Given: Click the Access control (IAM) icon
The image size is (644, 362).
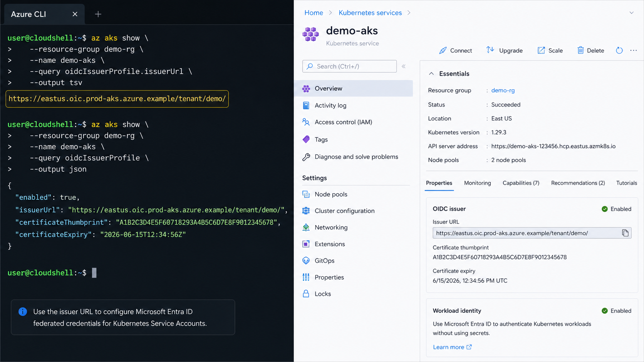Looking at the screenshot, I should [x=306, y=122].
